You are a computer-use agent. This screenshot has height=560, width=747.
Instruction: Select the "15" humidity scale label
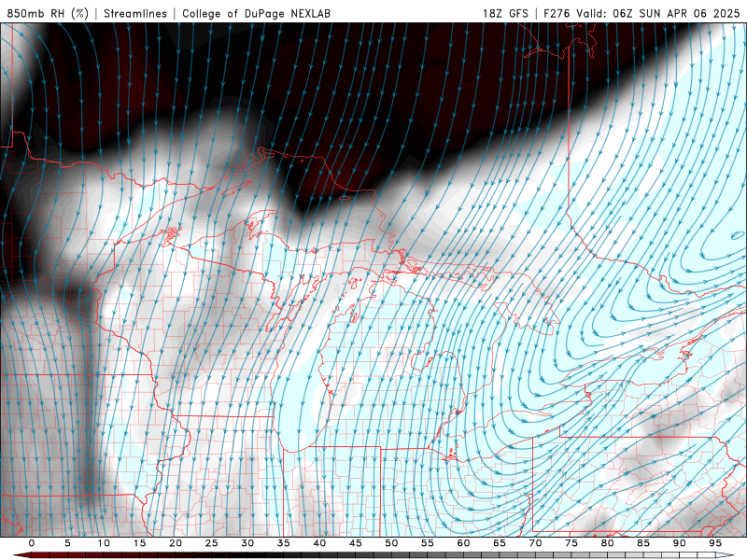point(139,543)
